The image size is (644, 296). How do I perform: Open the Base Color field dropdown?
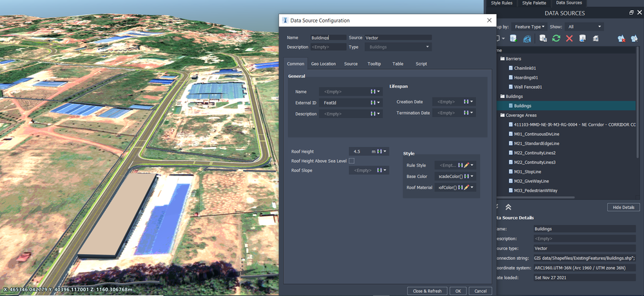point(472,176)
